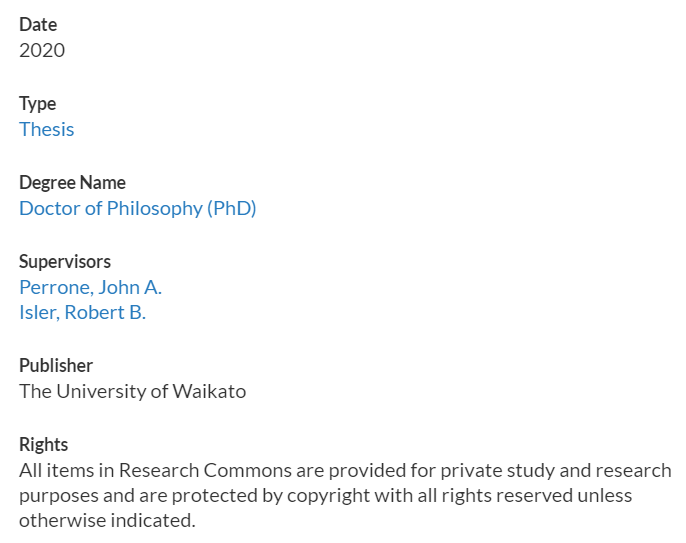Open supervisor Perrone, John A. link

tap(91, 287)
